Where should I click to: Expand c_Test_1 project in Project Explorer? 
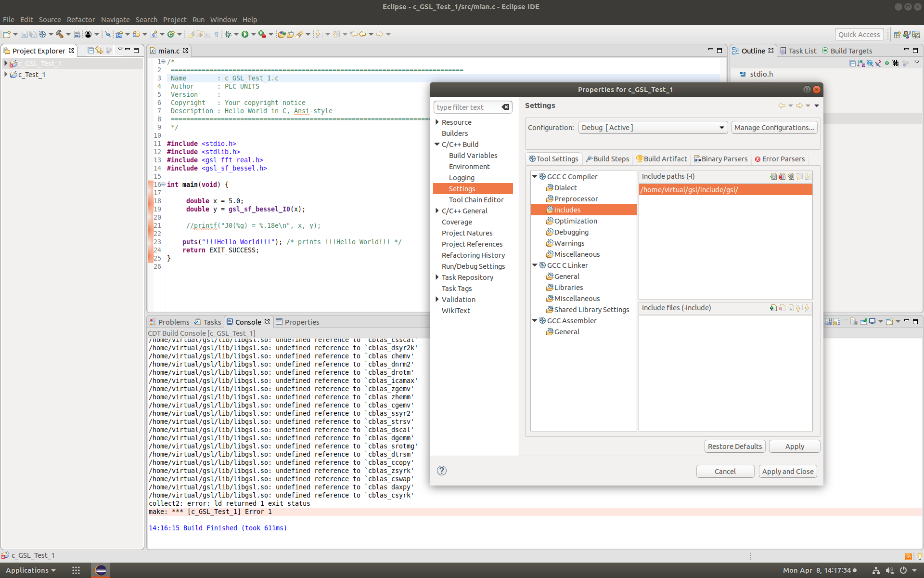5,75
